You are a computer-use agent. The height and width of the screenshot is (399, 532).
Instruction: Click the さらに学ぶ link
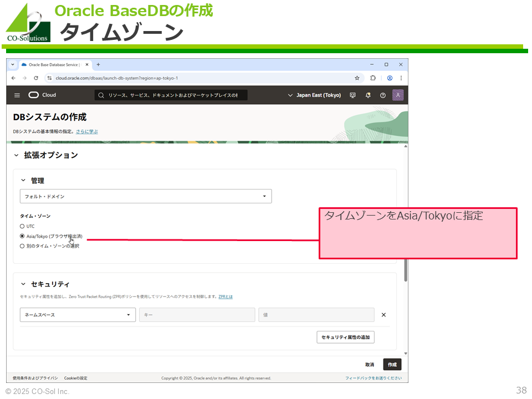(87, 132)
